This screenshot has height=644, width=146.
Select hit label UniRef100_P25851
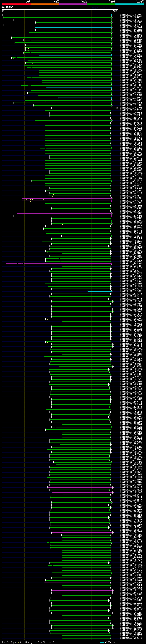click(131, 35)
